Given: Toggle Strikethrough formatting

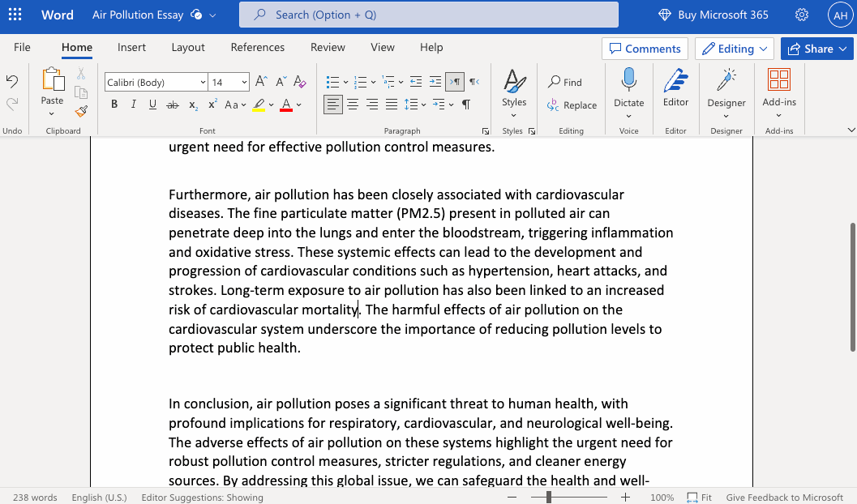Looking at the screenshot, I should pyautogui.click(x=172, y=105).
